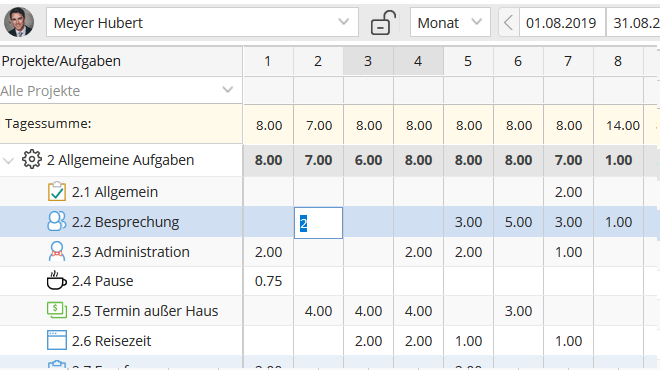Viewport: 660px width, 370px height.
Task: Click the 0.75 cell in Pause row
Action: (269, 281)
